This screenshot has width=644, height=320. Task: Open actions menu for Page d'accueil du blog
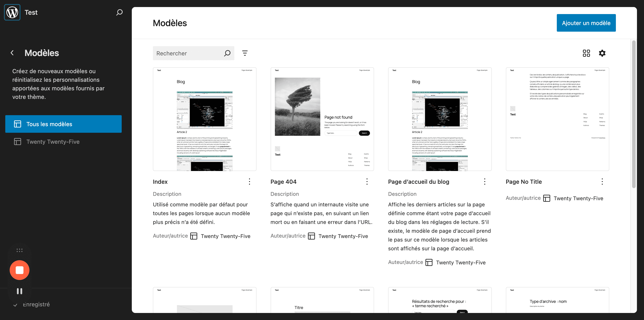[485, 182]
